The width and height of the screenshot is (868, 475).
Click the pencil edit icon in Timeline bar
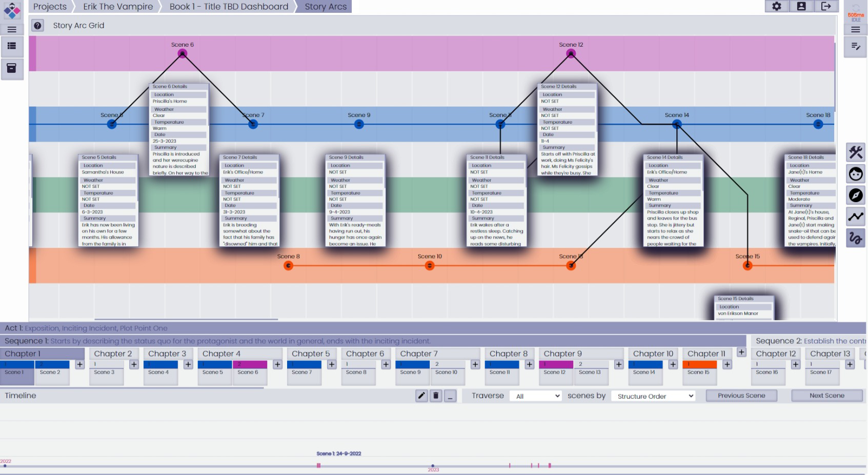click(x=421, y=395)
